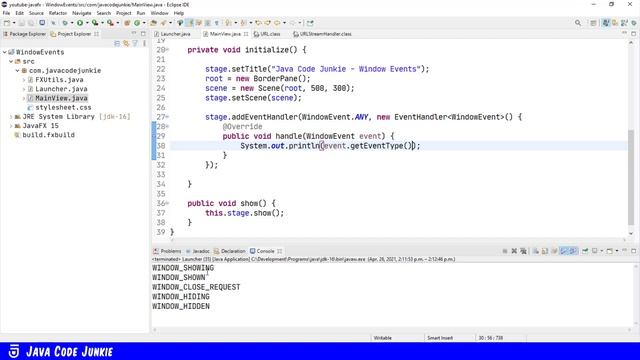
Task: Close the MainView.java editor tab
Action: click(x=246, y=34)
